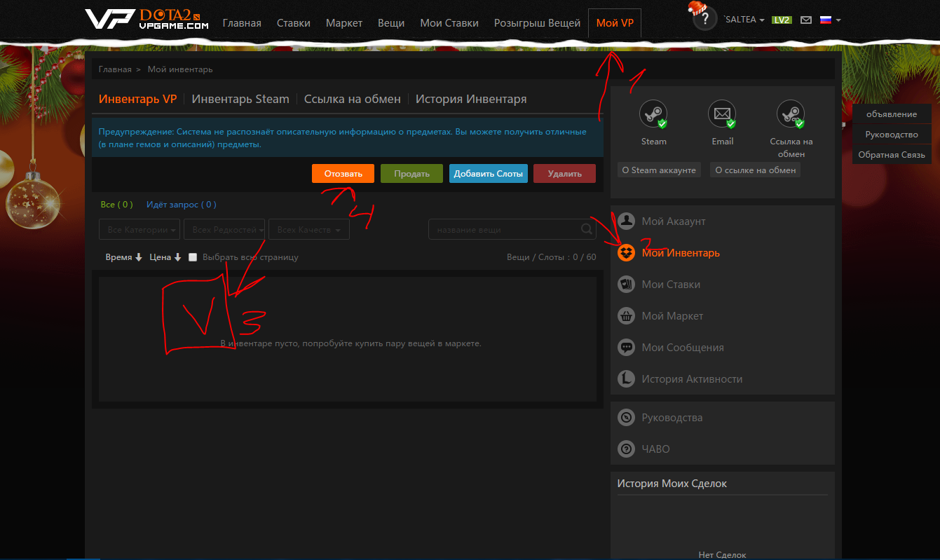This screenshot has width=940, height=560.
Task: Open the Все Категории dropdown
Action: [x=139, y=229]
